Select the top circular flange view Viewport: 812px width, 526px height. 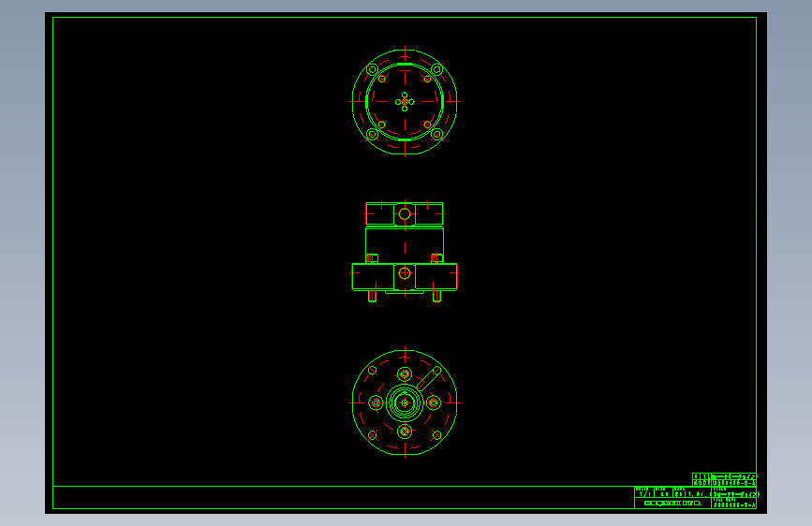(x=405, y=101)
